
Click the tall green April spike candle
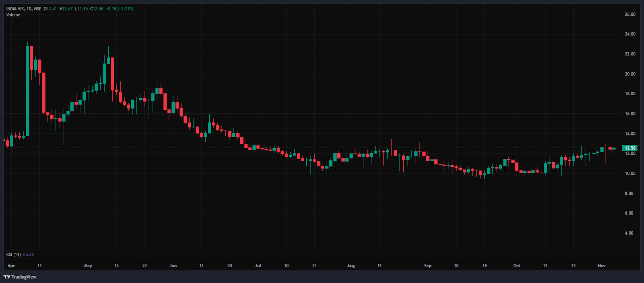pos(27,90)
